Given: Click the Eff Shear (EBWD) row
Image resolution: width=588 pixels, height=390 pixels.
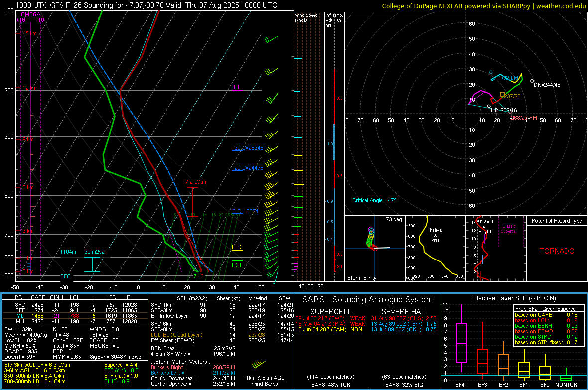Looking at the screenshot, I should click(222, 340).
